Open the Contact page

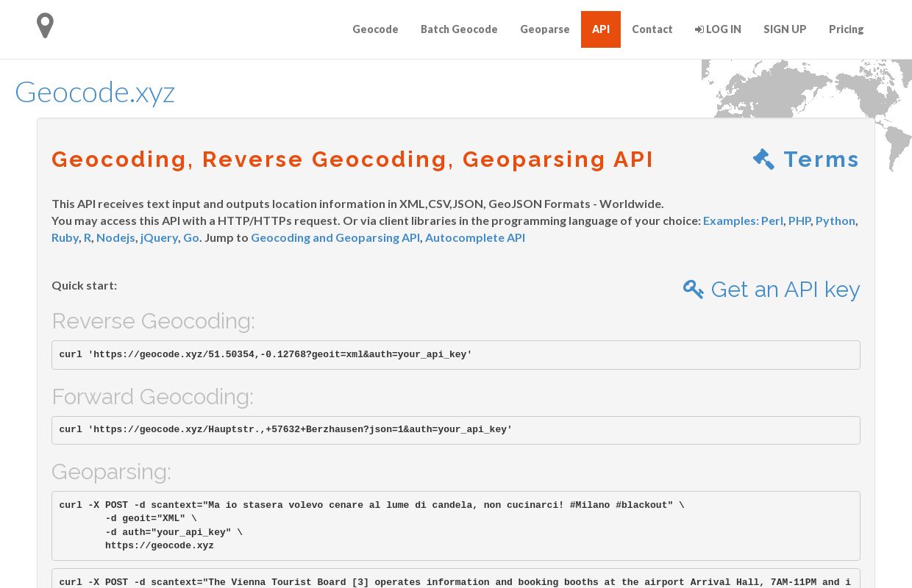(652, 29)
